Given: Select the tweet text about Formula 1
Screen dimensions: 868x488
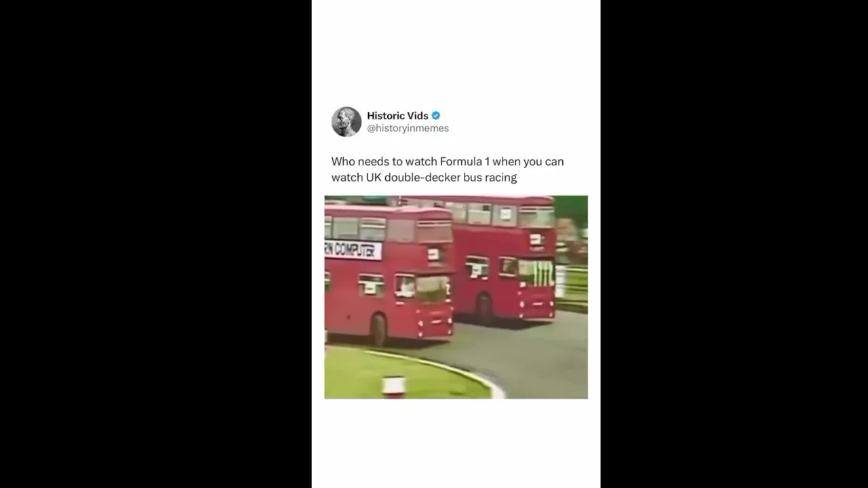Looking at the screenshot, I should (448, 169).
